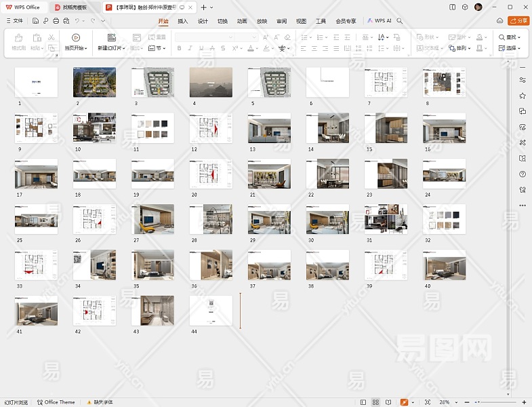The width and height of the screenshot is (532, 407).
Task: Click the search magnifier icon in ribbon
Action: tap(400, 21)
